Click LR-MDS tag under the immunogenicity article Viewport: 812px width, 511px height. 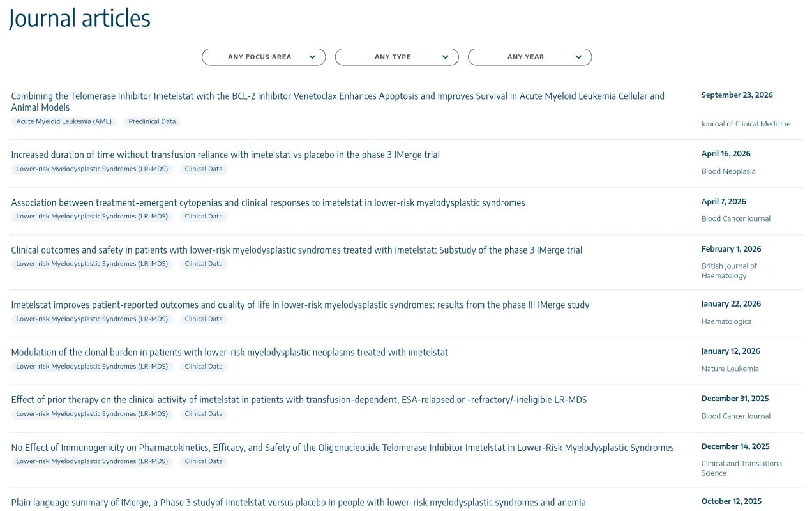[x=92, y=461]
